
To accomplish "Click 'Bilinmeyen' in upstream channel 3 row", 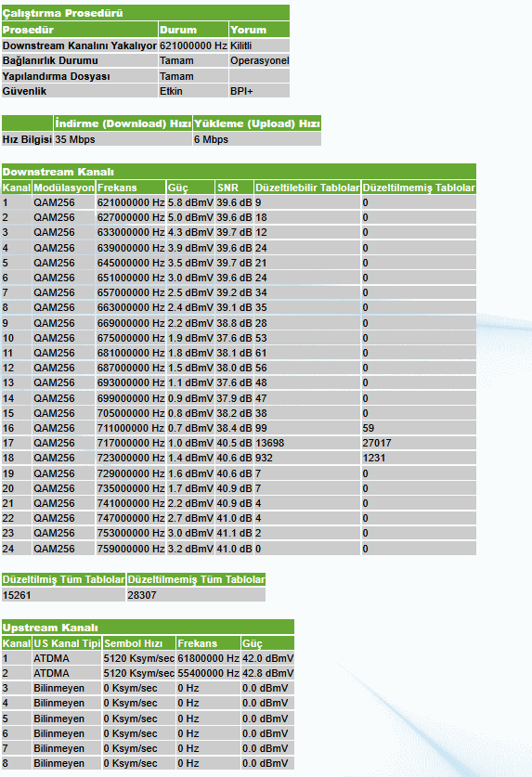I will [x=67, y=688].
